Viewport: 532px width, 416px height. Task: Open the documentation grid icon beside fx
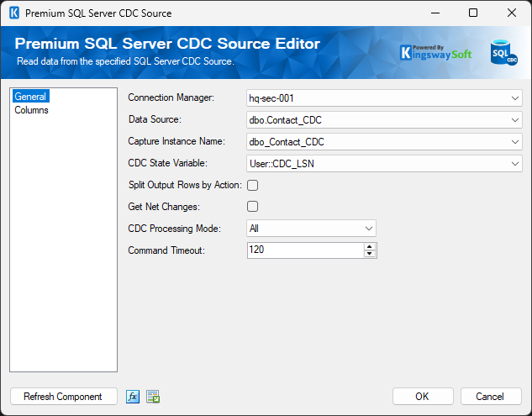point(153,397)
